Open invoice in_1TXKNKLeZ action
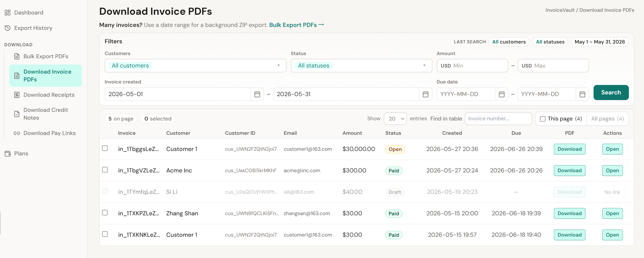 [x=612, y=235]
